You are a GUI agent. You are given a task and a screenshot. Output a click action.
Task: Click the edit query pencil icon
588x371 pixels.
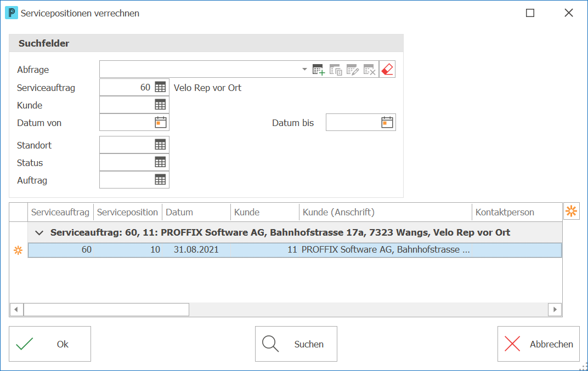click(x=353, y=70)
